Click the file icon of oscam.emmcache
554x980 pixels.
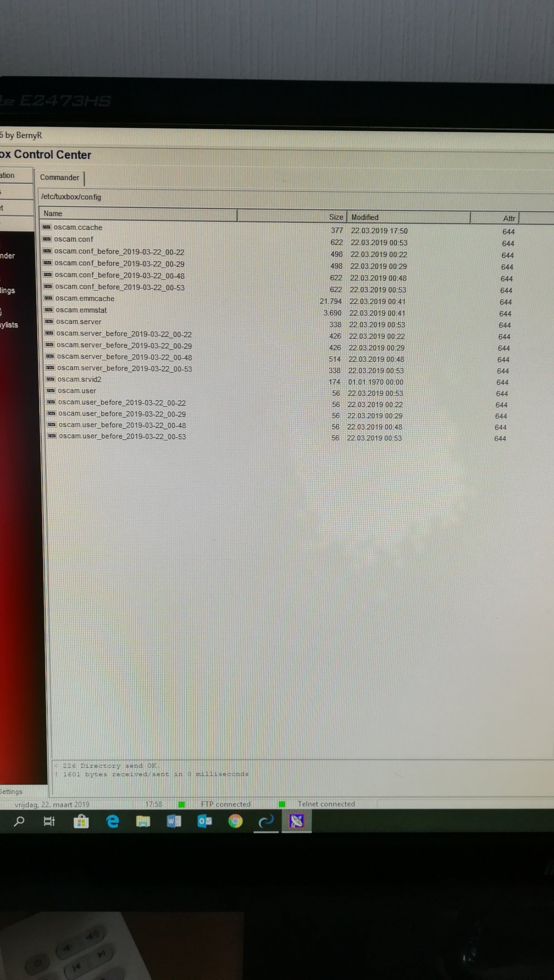click(x=49, y=298)
